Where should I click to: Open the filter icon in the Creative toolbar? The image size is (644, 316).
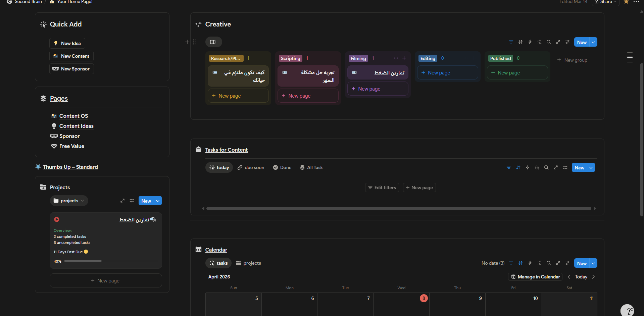(x=511, y=42)
